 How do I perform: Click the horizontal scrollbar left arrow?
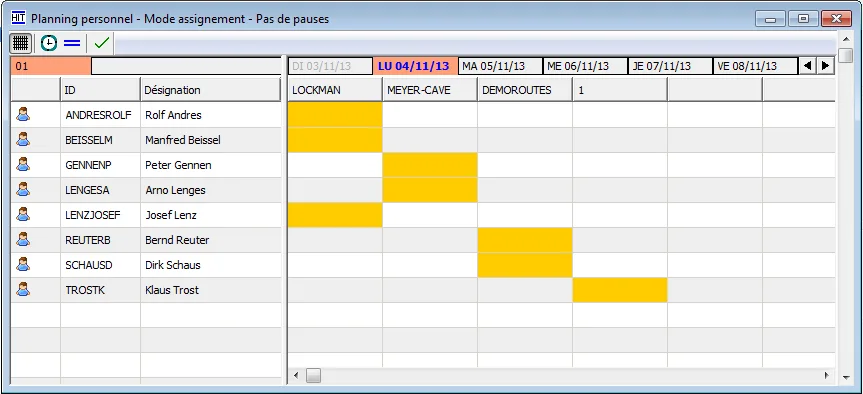click(296, 376)
